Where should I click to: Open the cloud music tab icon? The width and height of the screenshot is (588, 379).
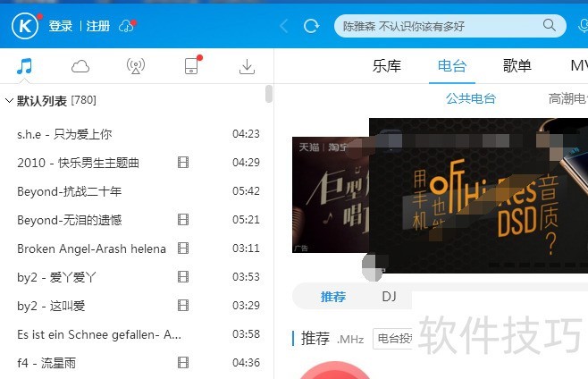pos(80,67)
